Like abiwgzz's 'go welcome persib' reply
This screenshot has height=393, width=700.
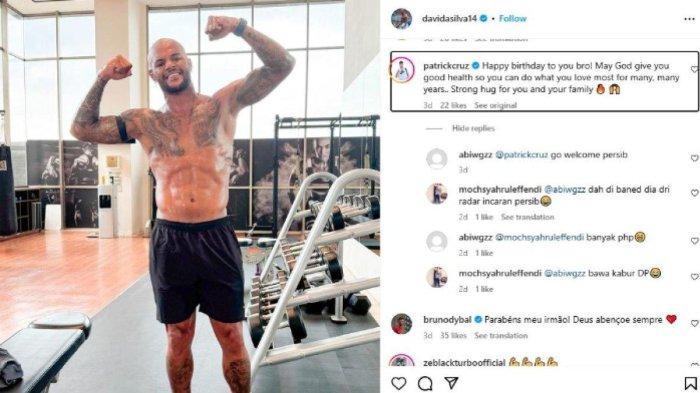click(x=695, y=158)
